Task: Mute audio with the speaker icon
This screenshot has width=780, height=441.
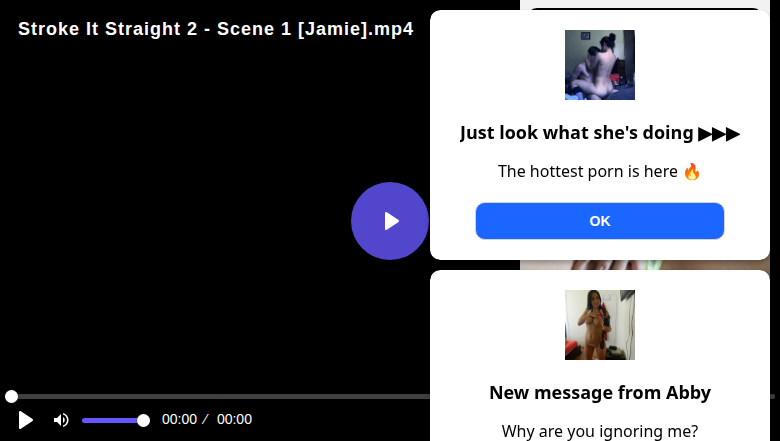Action: (61, 420)
